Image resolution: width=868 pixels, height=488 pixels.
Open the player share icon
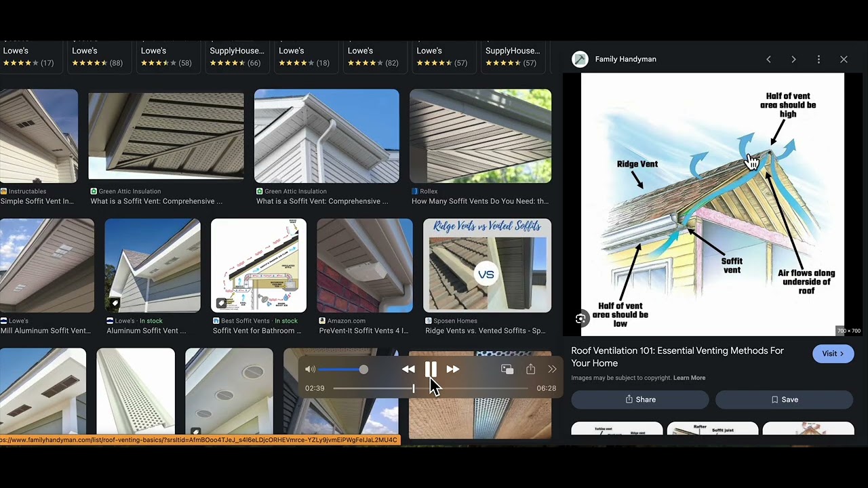pyautogui.click(x=530, y=369)
